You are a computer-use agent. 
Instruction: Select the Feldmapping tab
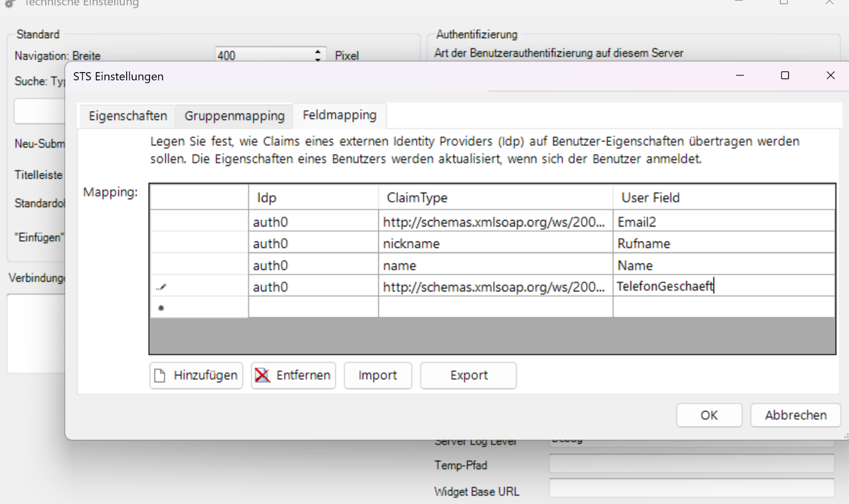pos(340,115)
